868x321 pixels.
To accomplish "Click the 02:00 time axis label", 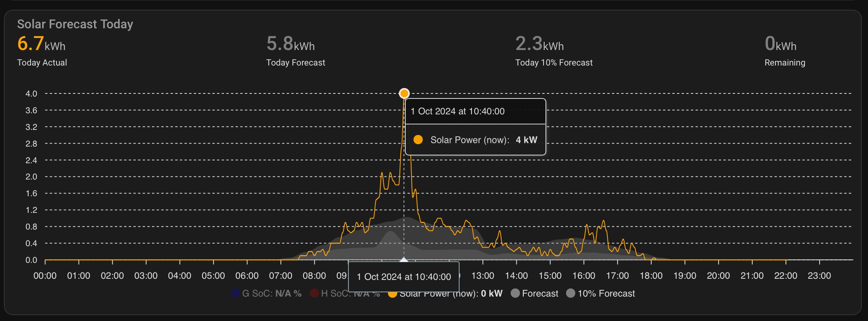I will point(112,276).
